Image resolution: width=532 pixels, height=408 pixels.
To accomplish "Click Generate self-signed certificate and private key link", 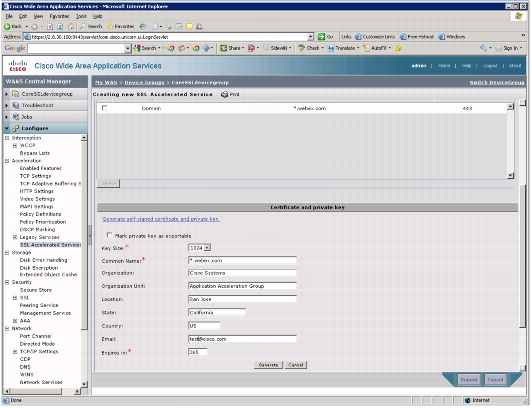I will [x=162, y=219].
